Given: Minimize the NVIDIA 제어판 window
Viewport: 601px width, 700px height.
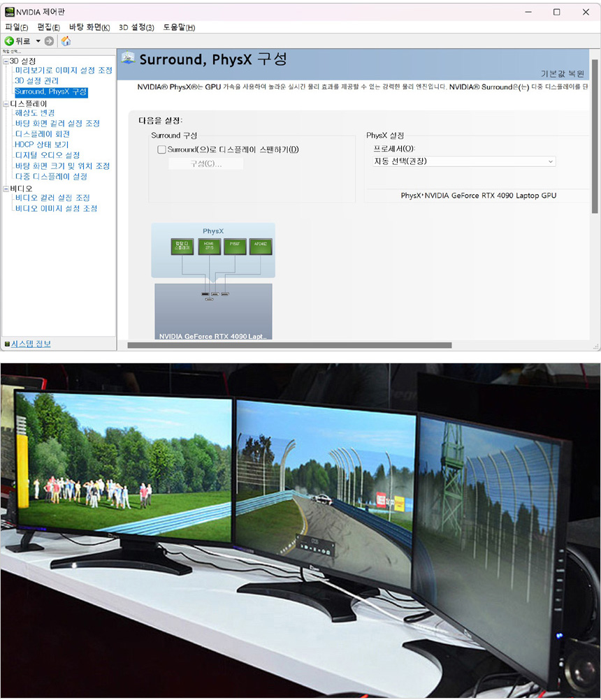Looking at the screenshot, I should tap(528, 12).
